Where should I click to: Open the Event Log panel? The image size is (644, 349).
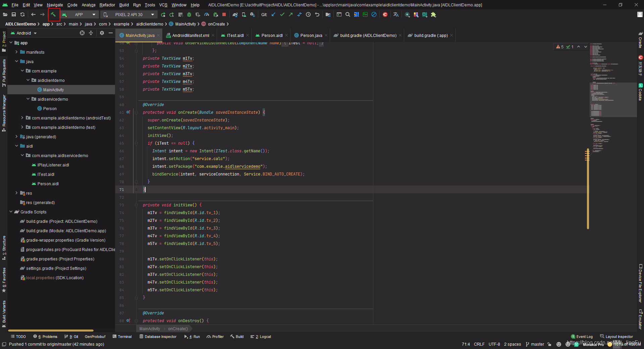click(x=582, y=337)
